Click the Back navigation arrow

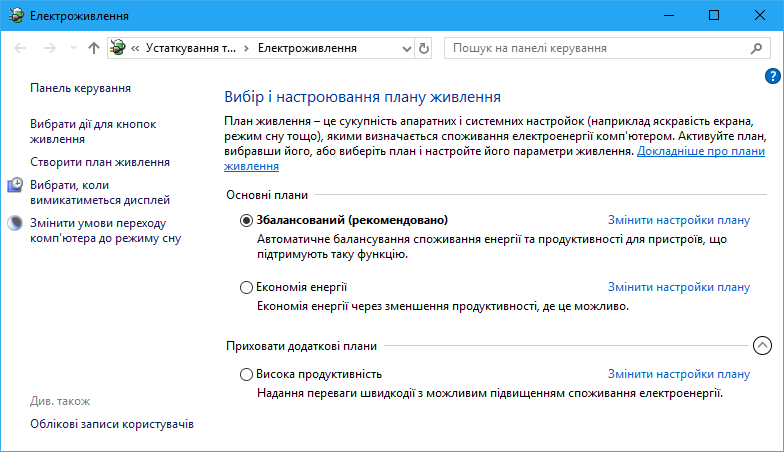20,48
